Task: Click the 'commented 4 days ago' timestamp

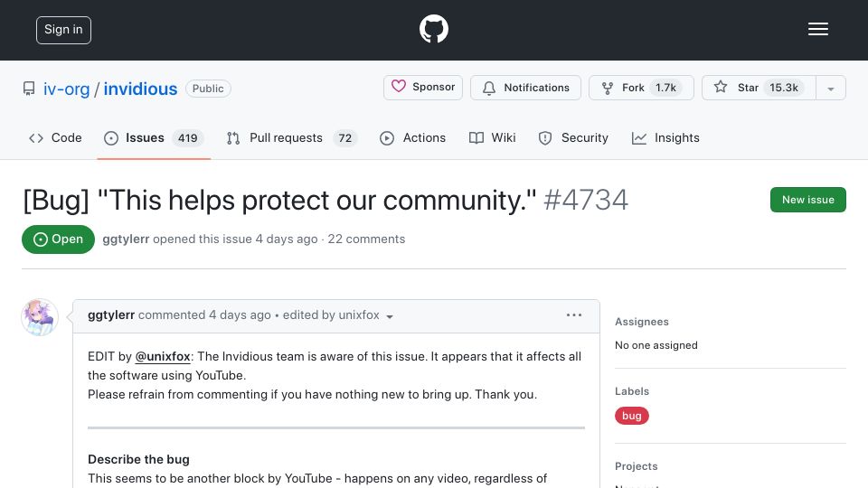Action: point(204,314)
